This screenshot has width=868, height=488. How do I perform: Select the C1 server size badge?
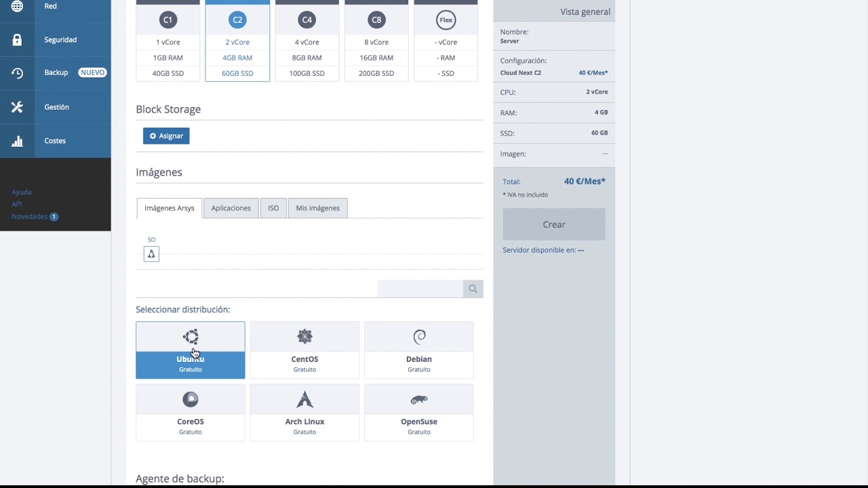(168, 20)
